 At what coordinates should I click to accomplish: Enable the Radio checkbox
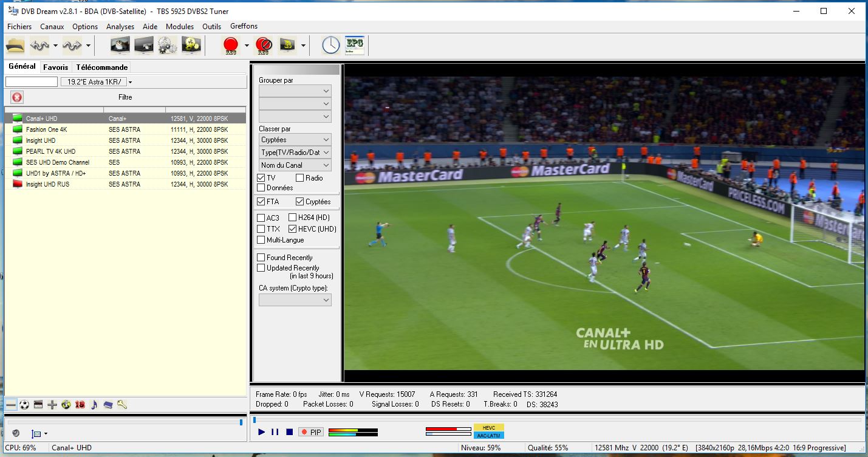(x=300, y=177)
